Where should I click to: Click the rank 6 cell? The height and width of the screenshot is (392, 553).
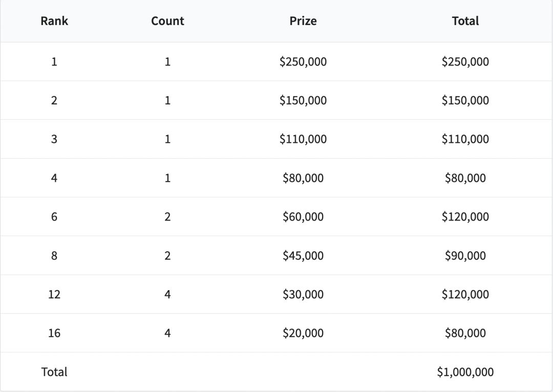click(x=54, y=217)
